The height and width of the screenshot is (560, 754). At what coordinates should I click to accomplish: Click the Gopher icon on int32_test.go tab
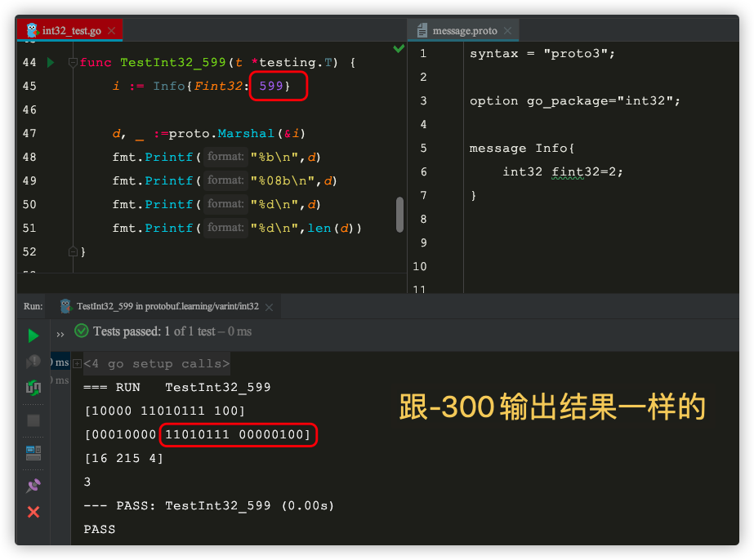click(x=32, y=30)
